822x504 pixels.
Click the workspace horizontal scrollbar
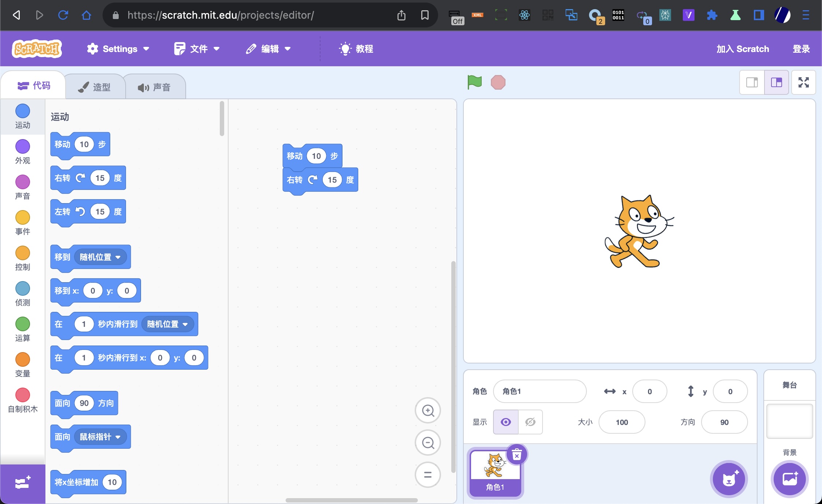(x=351, y=500)
